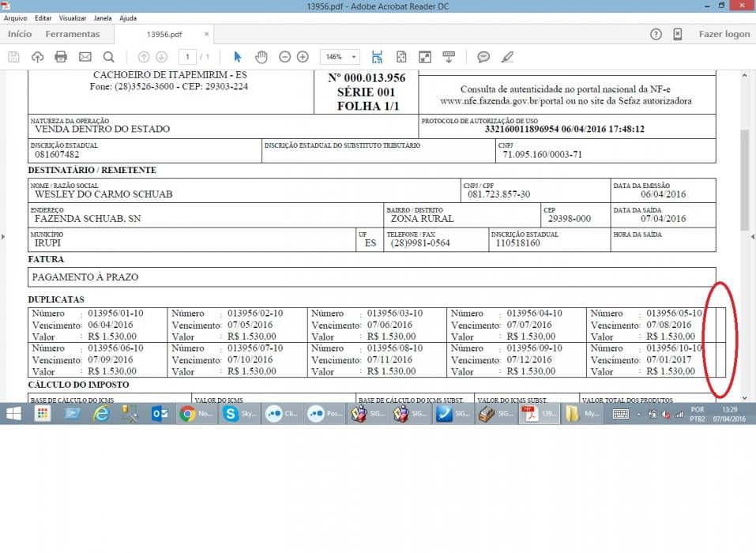Open the Início home view
Screen dimensions: 756x553
click(x=20, y=34)
